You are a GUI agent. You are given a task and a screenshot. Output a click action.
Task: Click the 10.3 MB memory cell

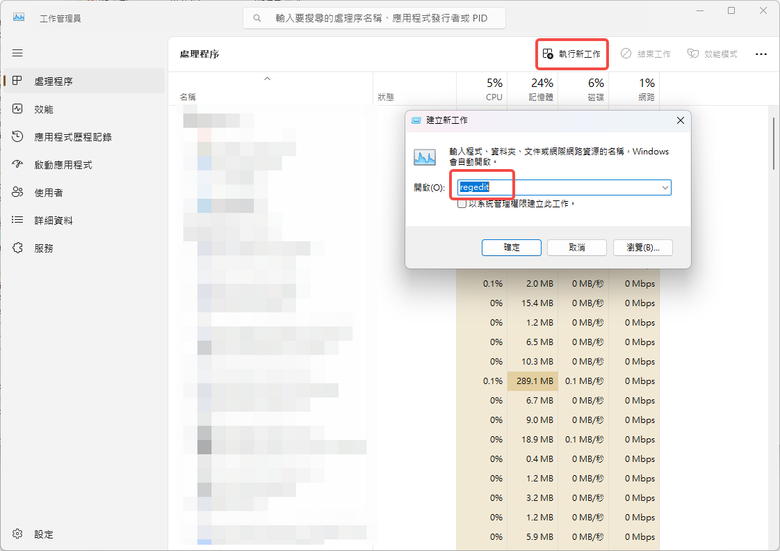[533, 362]
